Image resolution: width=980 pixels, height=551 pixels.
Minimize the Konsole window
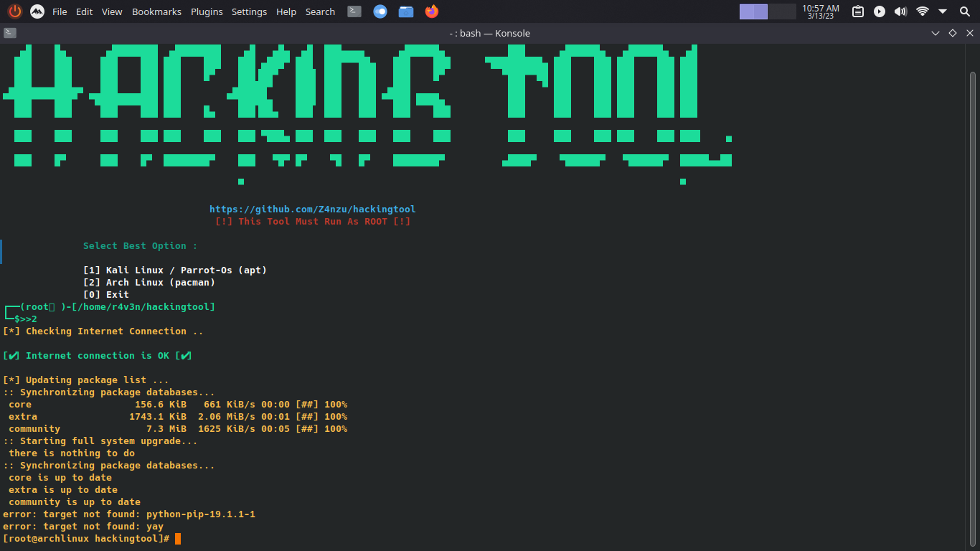pyautogui.click(x=936, y=33)
